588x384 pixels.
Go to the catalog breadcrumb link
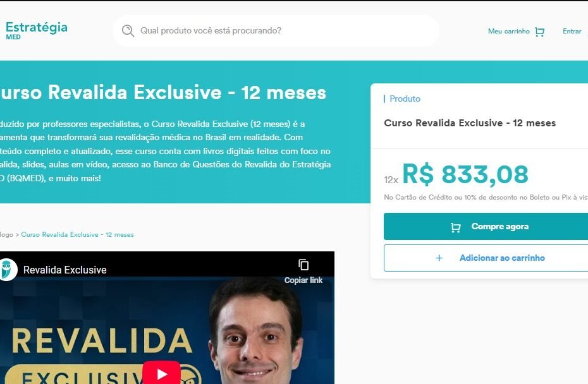[x=6, y=234]
